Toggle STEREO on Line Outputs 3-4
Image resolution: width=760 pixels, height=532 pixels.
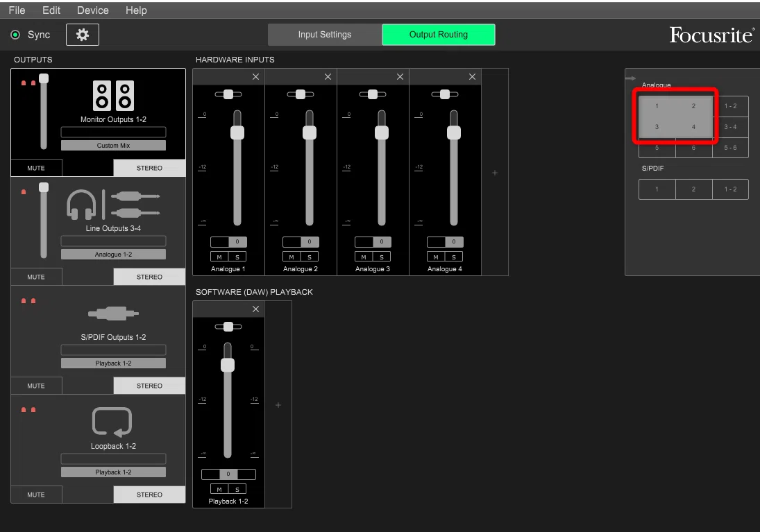point(149,277)
